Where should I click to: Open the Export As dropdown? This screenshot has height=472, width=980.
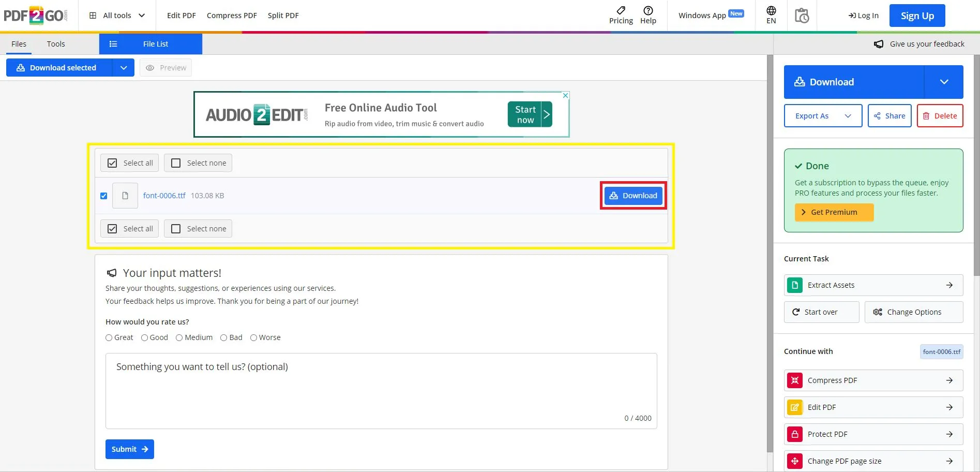coord(822,116)
